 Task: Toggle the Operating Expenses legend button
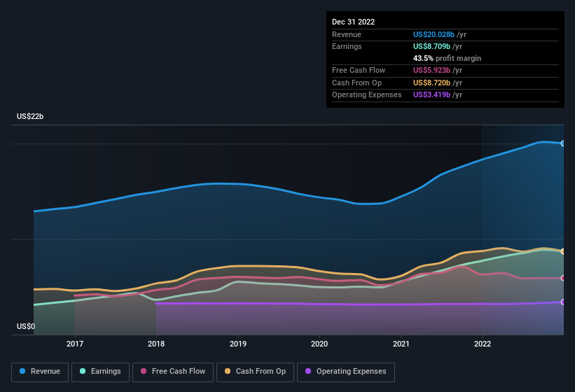346,372
